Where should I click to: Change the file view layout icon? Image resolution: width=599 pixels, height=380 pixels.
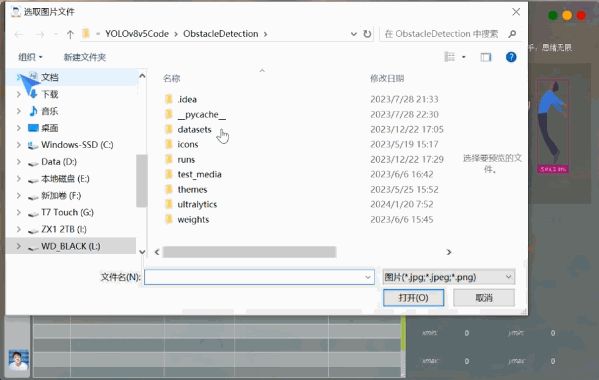[450, 57]
